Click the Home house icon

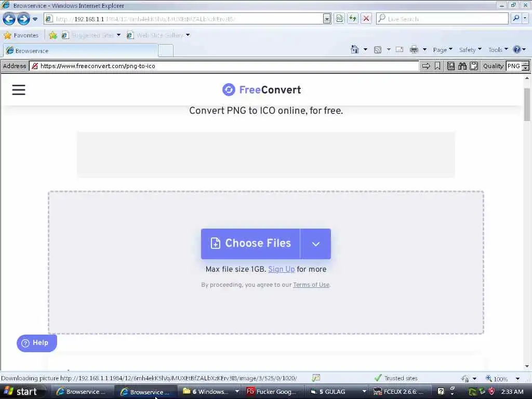click(x=354, y=50)
